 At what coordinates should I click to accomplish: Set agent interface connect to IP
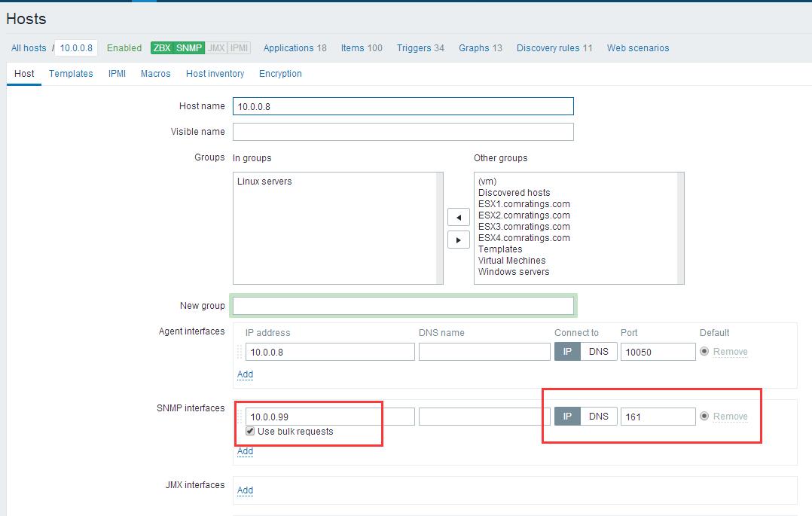pyautogui.click(x=568, y=351)
